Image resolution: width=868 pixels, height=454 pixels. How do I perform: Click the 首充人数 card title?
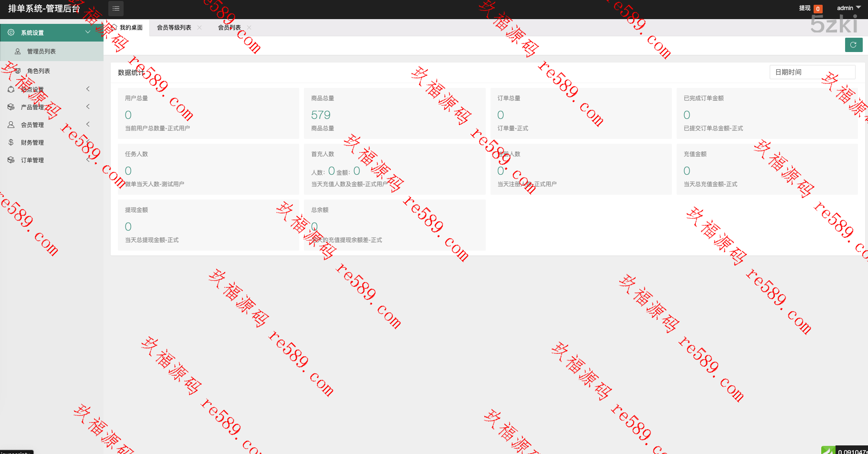[x=323, y=154]
